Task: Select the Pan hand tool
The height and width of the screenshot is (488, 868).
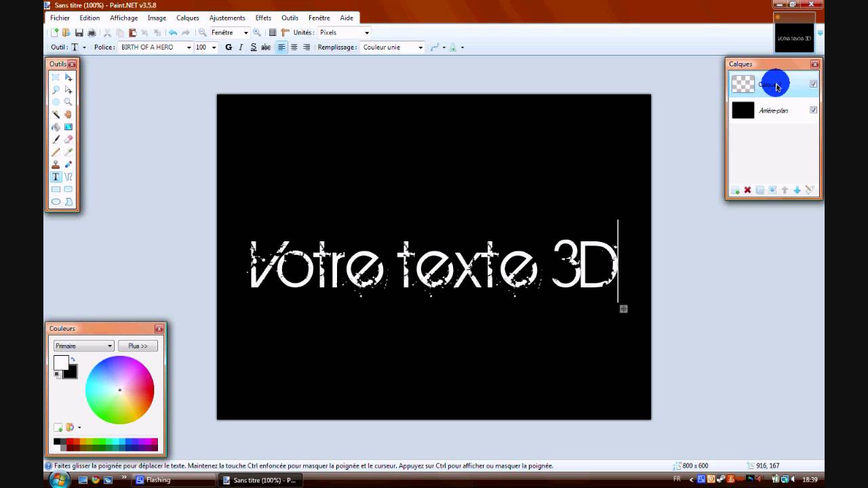Action: click(68, 115)
